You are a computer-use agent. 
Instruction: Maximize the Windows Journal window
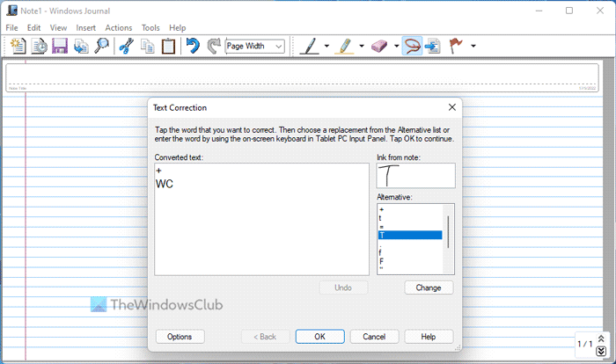point(569,11)
